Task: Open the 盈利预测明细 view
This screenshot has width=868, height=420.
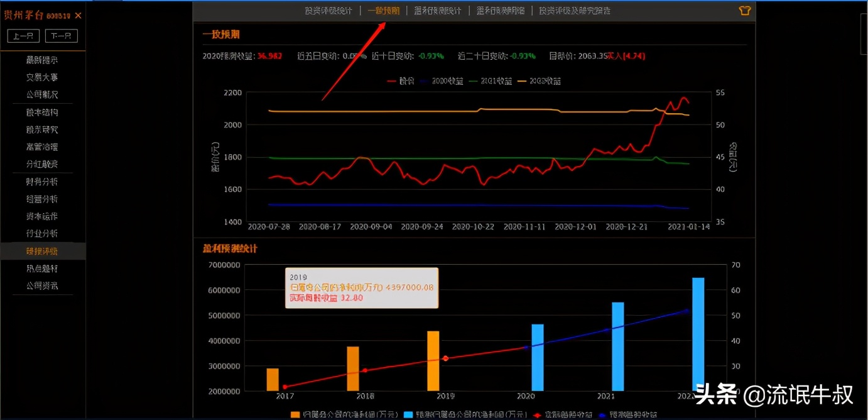Action: coord(499,11)
